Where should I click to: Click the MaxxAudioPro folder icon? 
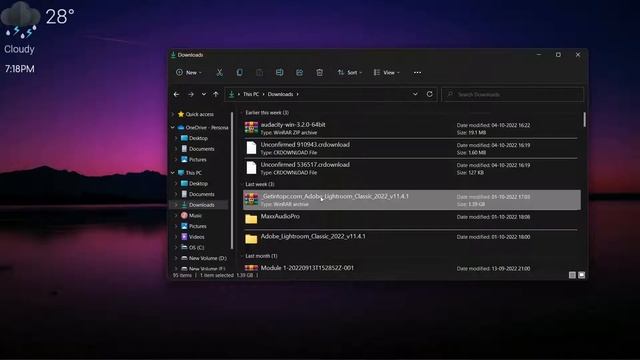click(x=251, y=219)
